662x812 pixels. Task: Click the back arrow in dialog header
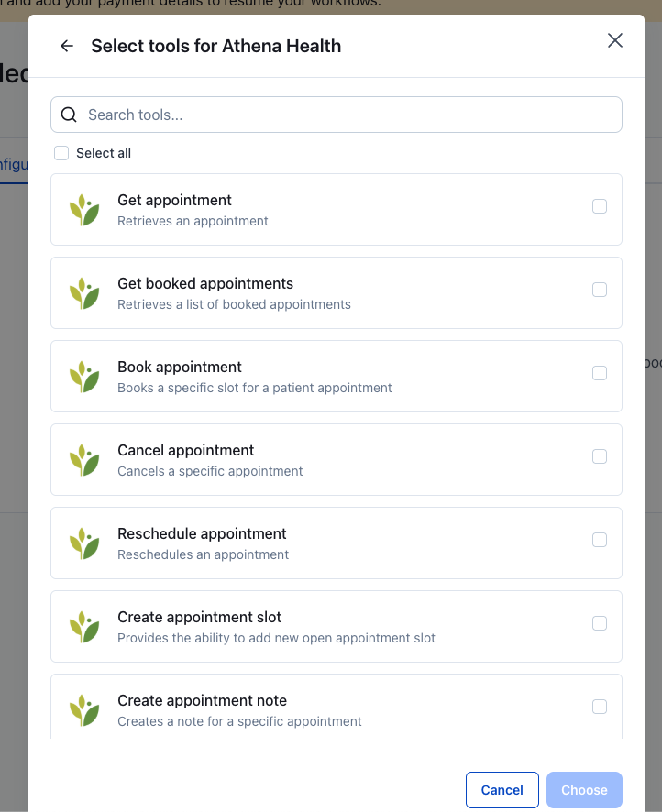(x=67, y=46)
